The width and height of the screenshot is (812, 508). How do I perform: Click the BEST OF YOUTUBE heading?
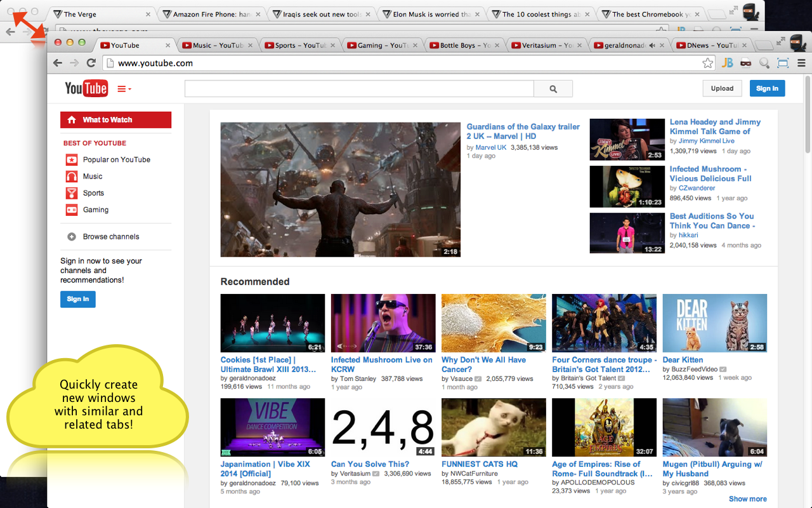point(95,144)
